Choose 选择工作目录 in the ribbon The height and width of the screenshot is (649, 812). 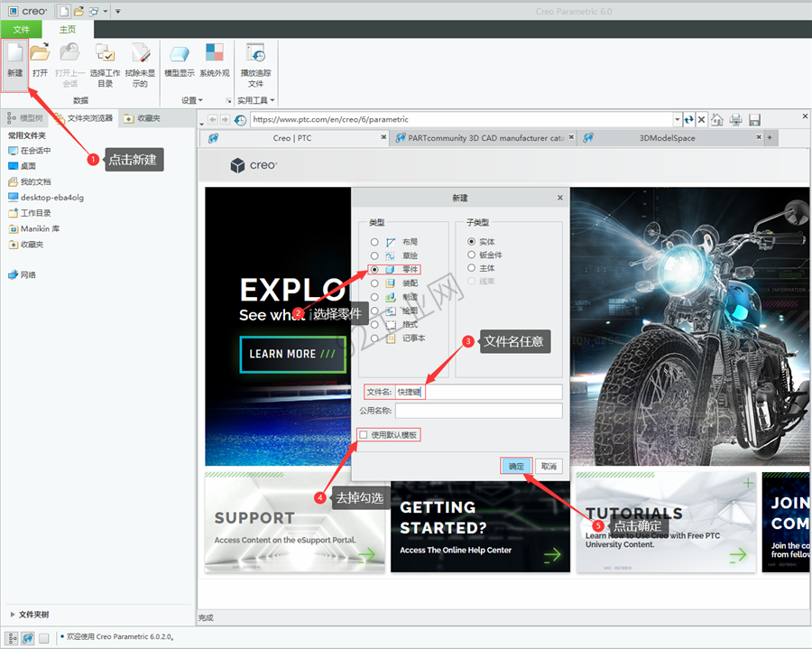tap(105, 65)
